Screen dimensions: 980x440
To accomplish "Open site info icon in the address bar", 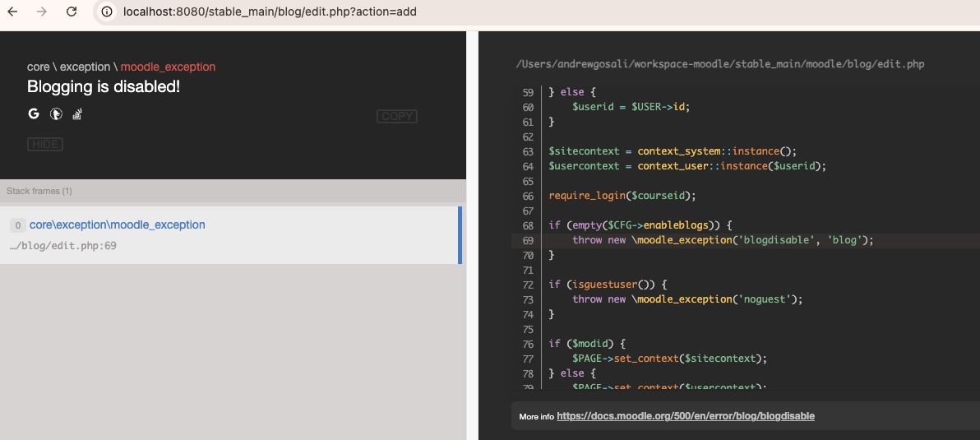I will [x=108, y=12].
